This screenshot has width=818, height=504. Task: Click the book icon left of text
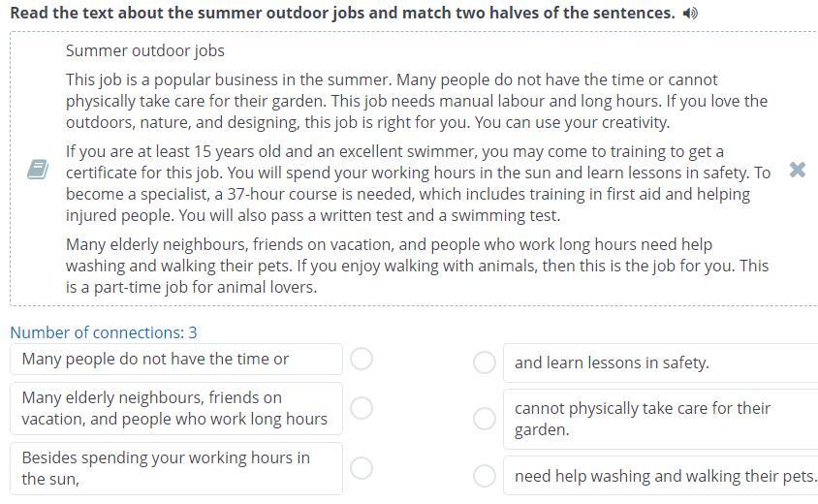[38, 170]
